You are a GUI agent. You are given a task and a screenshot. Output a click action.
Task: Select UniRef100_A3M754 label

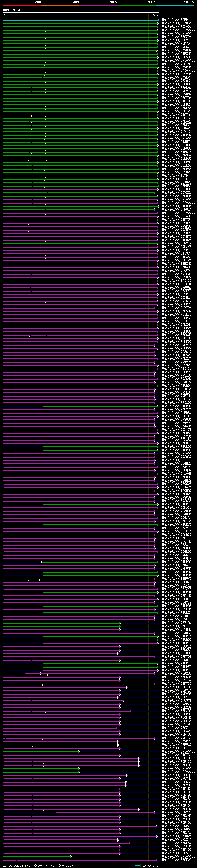point(177,43)
